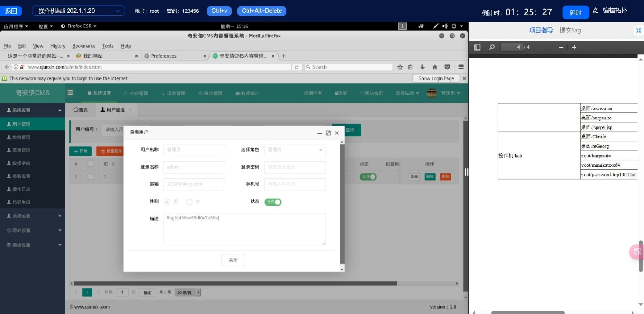The width and height of the screenshot is (644, 314).
Task: Click the 延时 extend time button
Action: pos(575,12)
